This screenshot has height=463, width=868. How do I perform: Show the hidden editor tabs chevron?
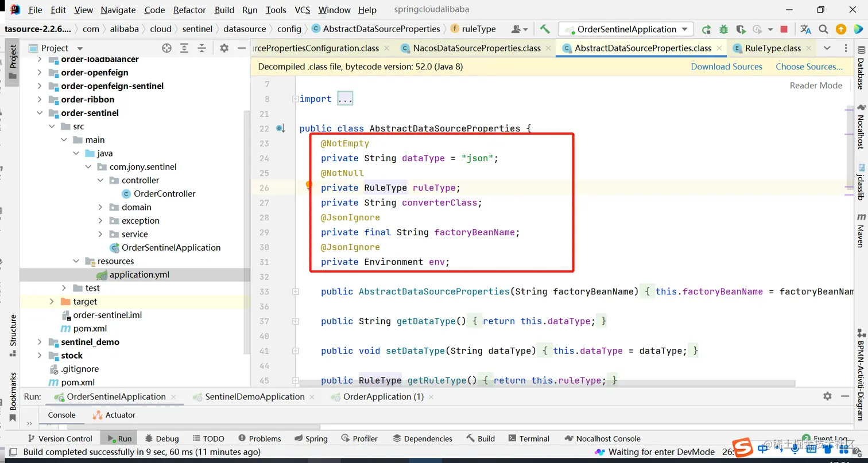(x=827, y=48)
